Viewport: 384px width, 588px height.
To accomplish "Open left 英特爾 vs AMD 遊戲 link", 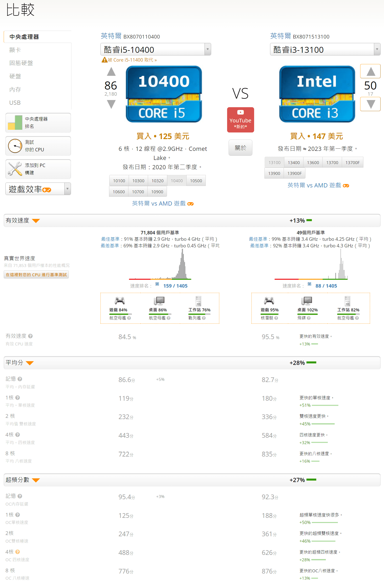I will click(163, 203).
